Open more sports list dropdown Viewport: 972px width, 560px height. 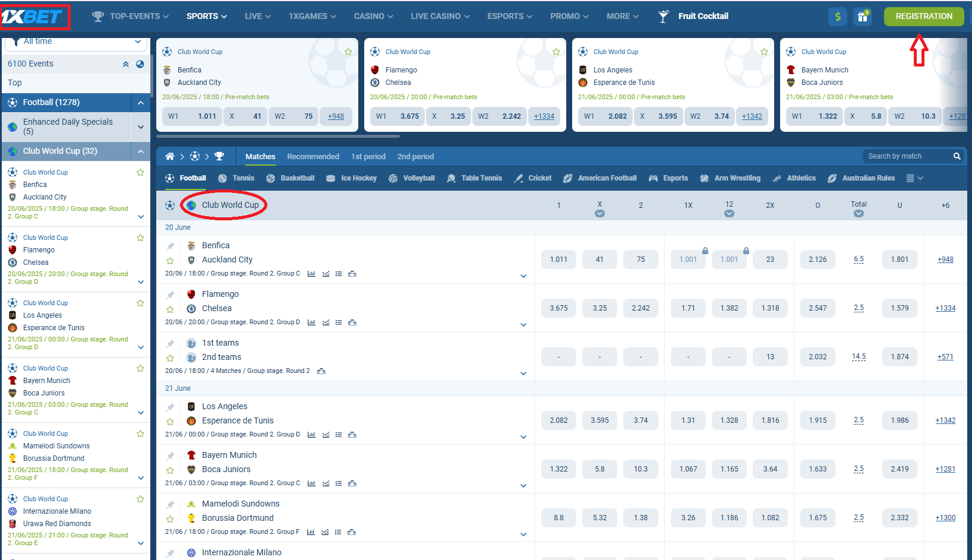click(915, 178)
